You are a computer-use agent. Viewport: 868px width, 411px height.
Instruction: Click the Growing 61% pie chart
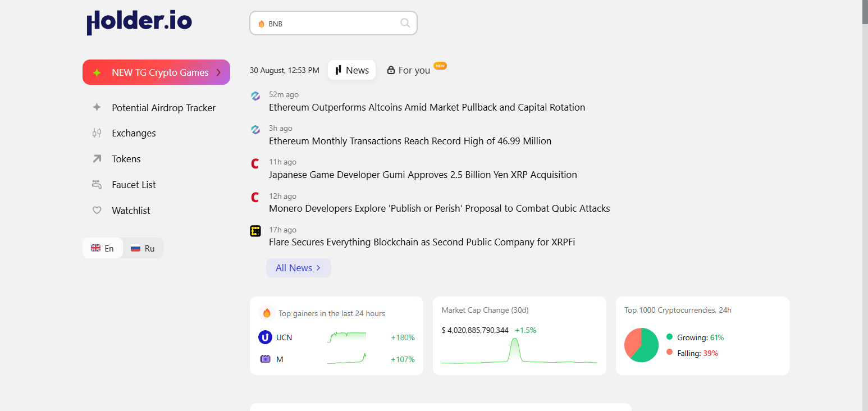641,345
